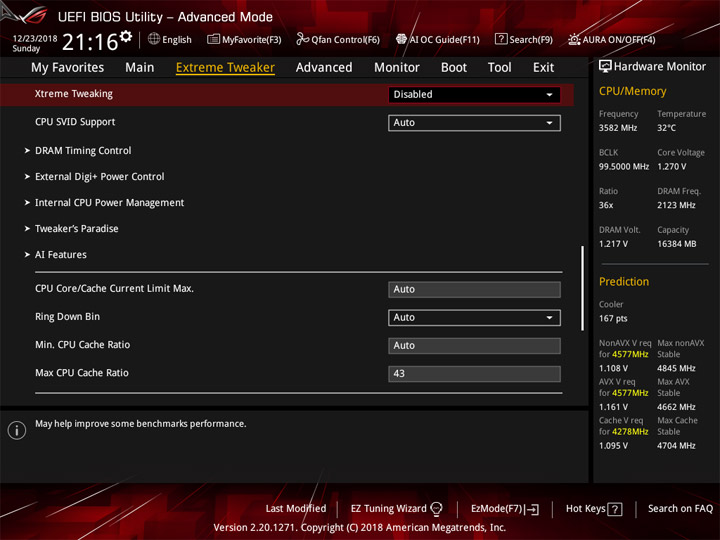Switch to the Tool tab

500,68
